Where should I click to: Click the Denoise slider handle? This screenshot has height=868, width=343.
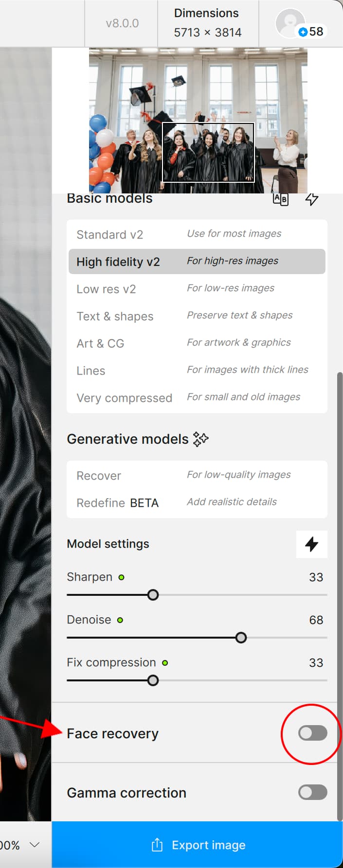click(241, 638)
